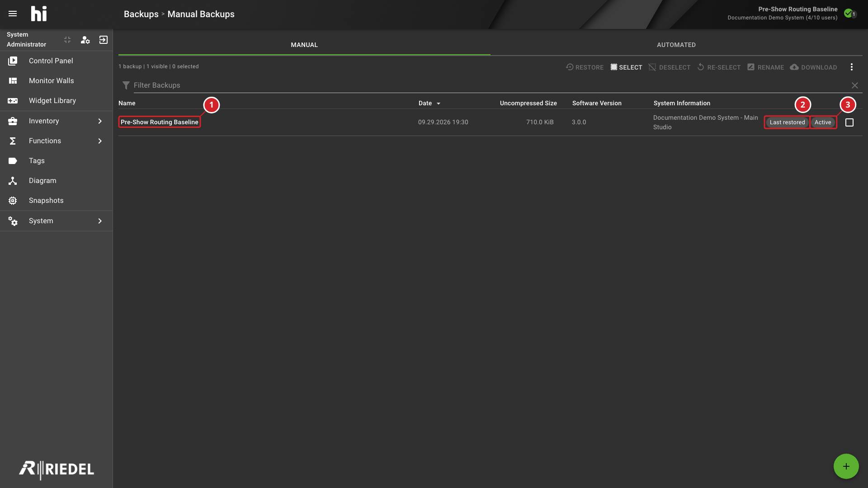The image size is (868, 488).
Task: Click the Software Version column header
Action: pyautogui.click(x=597, y=103)
